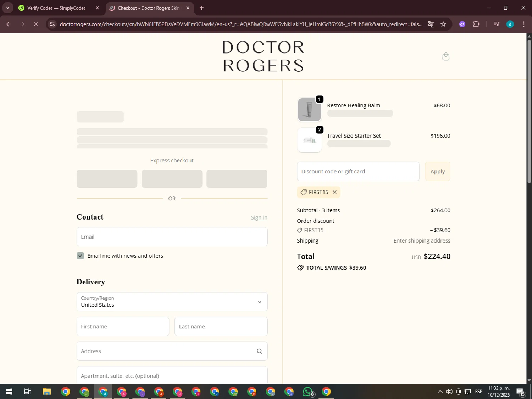Open a new browser tab

tap(201, 8)
